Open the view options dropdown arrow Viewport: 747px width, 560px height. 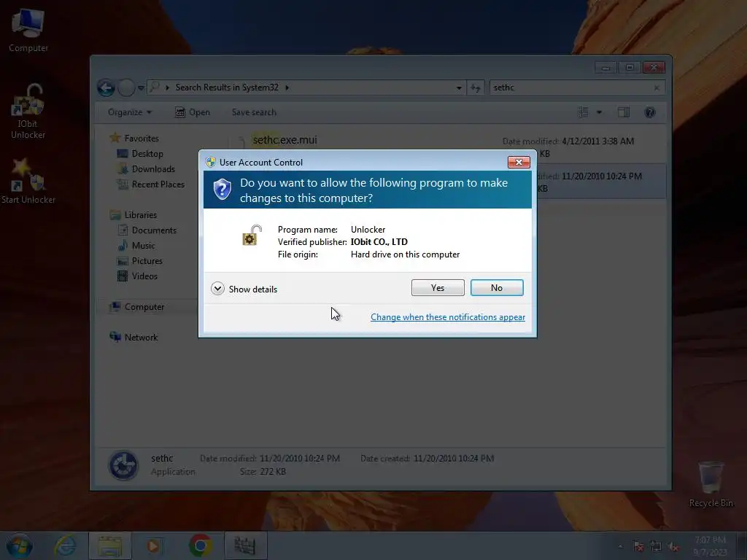tap(600, 112)
